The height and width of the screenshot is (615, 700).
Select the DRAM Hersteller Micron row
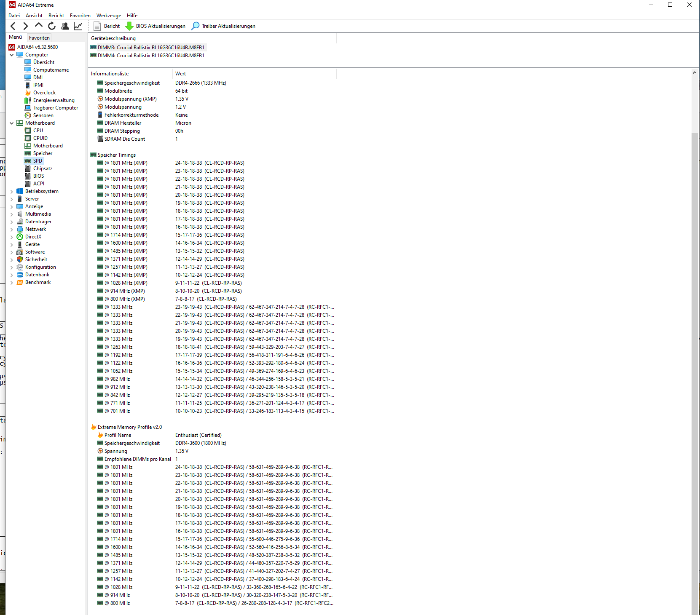[x=213, y=123]
